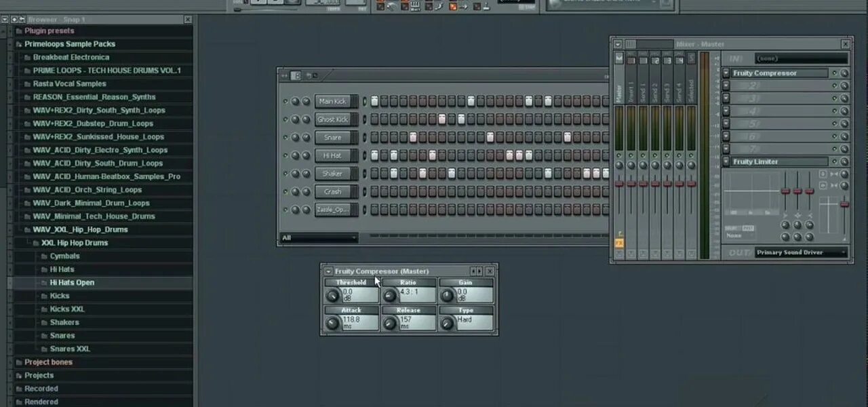Click the Main Kick pan knob

[x=296, y=102]
